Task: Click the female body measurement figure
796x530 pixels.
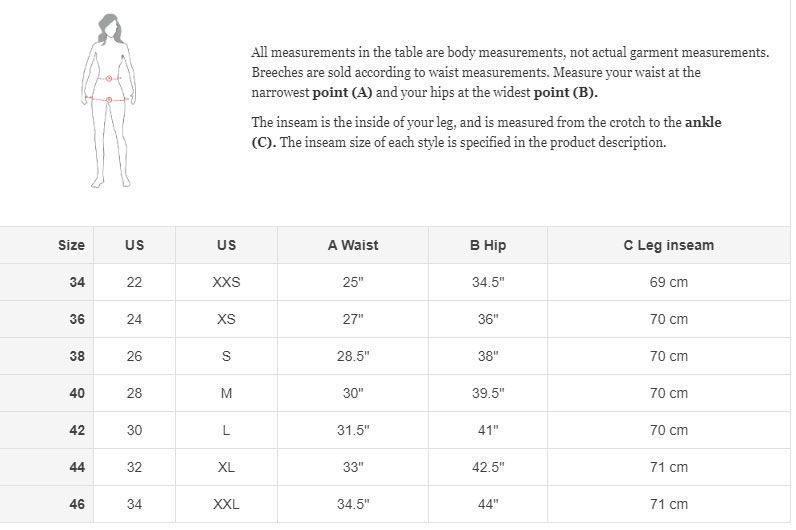Action: pyautogui.click(x=106, y=100)
